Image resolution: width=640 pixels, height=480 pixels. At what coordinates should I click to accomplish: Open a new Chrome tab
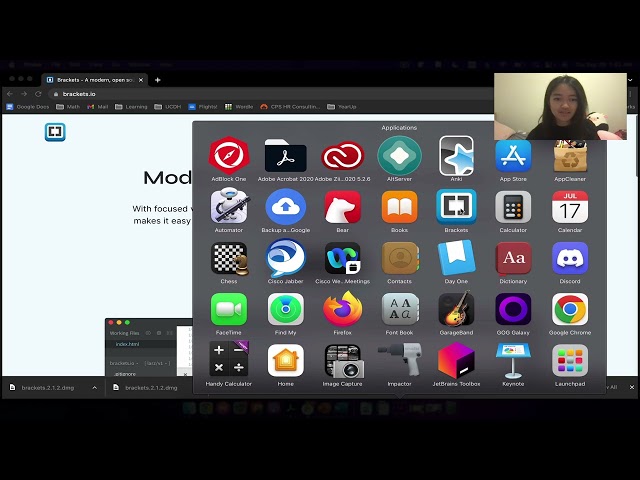click(158, 80)
